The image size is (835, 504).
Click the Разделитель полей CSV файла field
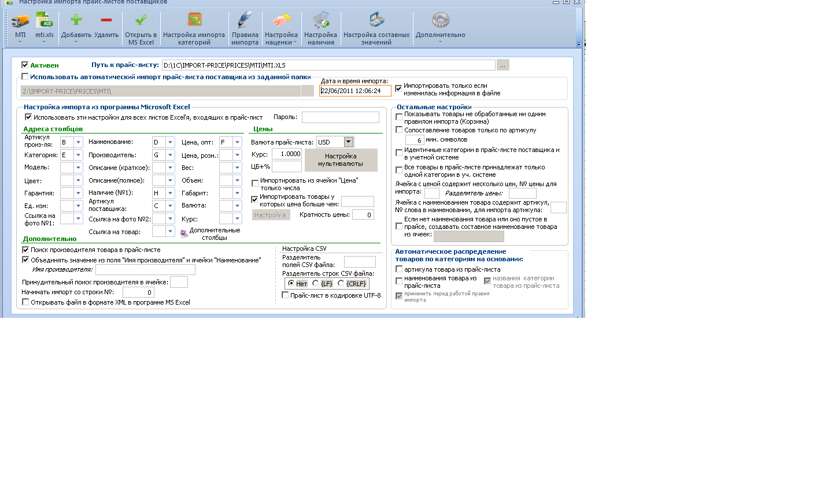click(x=360, y=262)
